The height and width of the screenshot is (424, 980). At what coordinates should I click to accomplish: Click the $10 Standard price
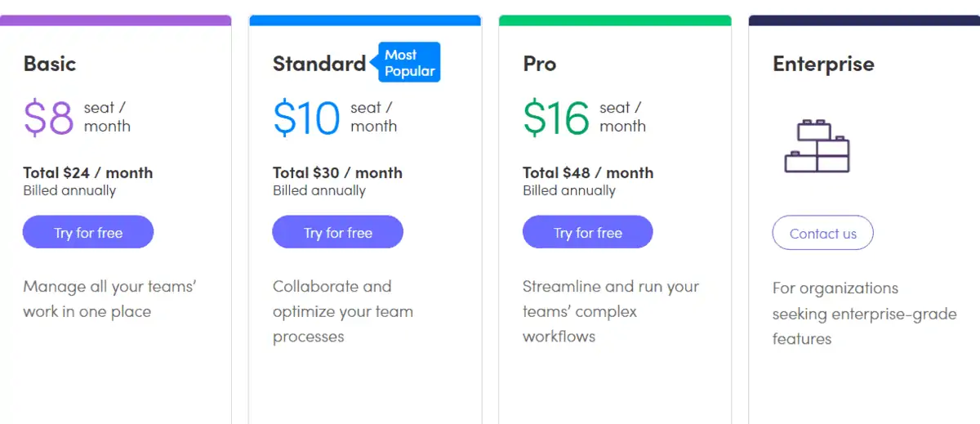point(306,118)
